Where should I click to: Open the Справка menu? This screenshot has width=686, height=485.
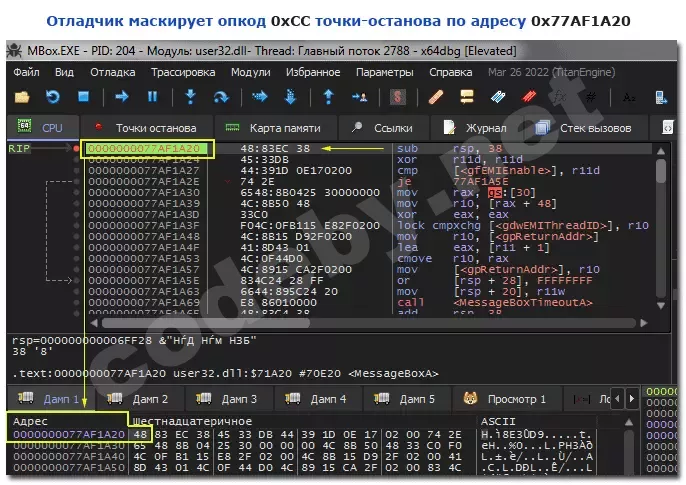point(451,72)
